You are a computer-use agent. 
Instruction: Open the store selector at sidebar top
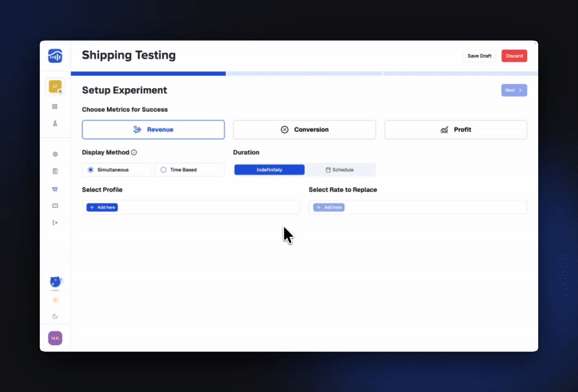[x=55, y=87]
